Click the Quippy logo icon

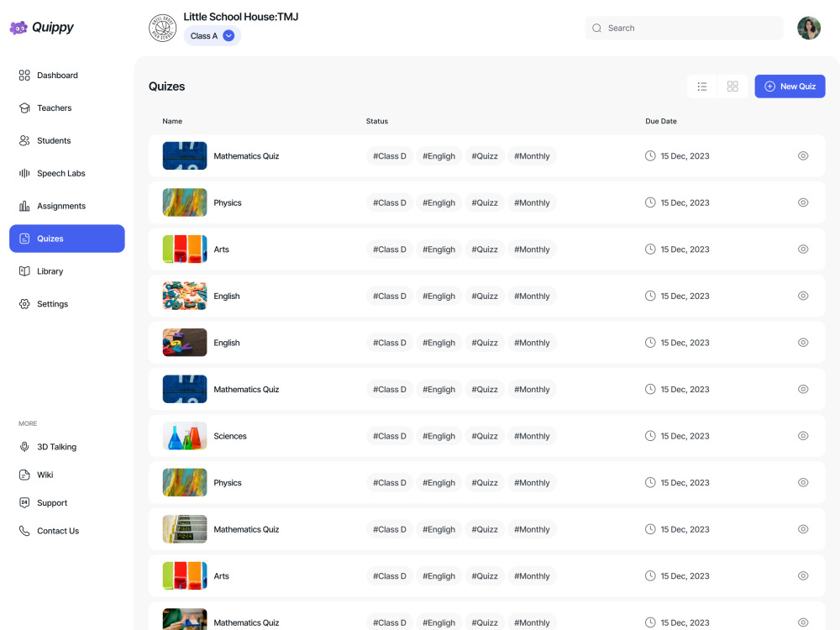pos(18,28)
